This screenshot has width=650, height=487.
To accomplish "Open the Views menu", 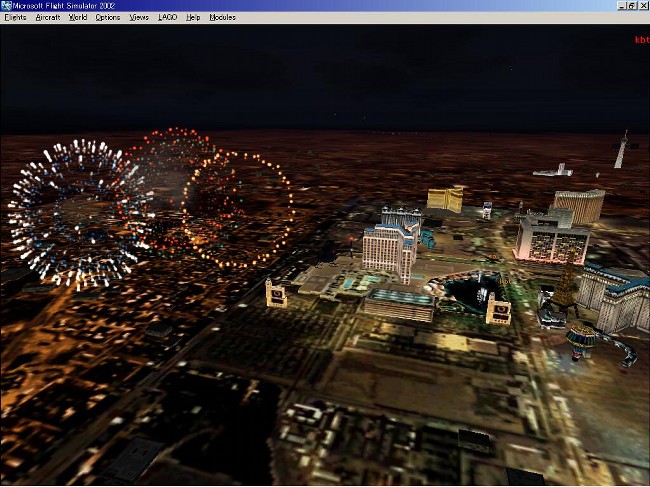I will tap(139, 17).
